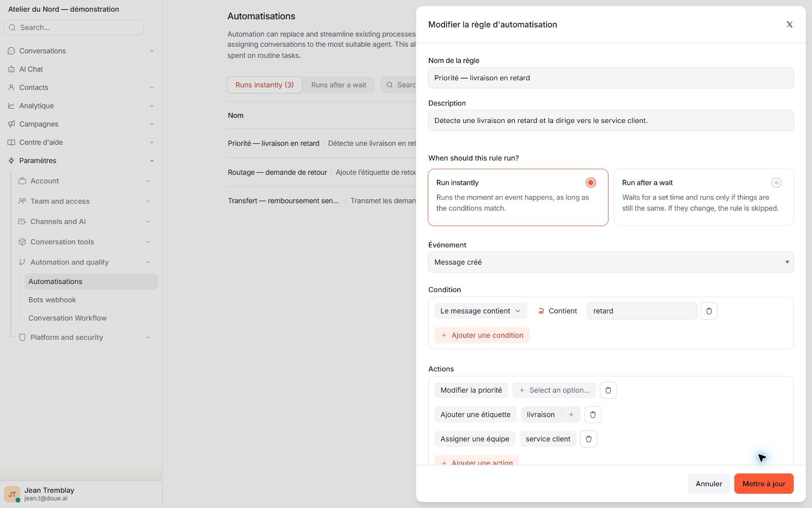Click the Description text field

(611, 120)
